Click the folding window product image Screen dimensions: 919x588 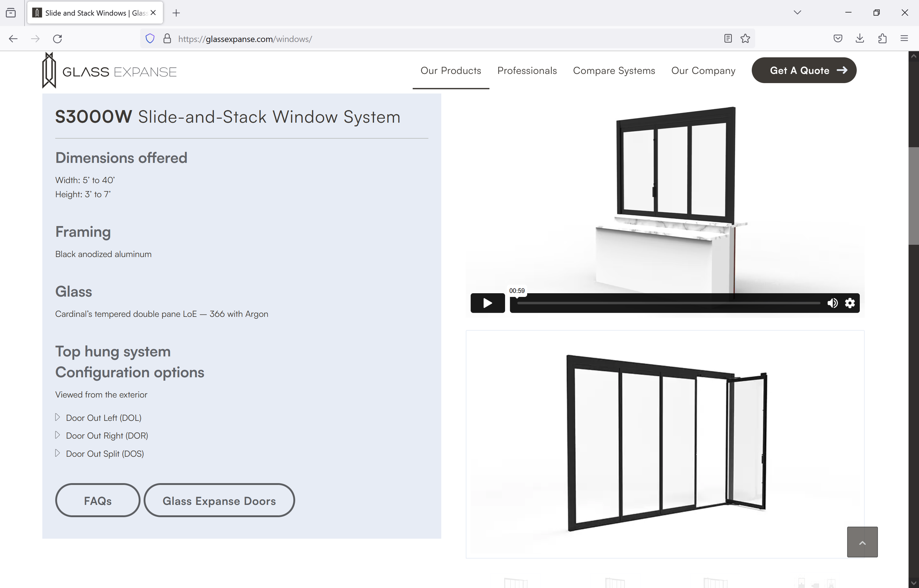(665, 444)
